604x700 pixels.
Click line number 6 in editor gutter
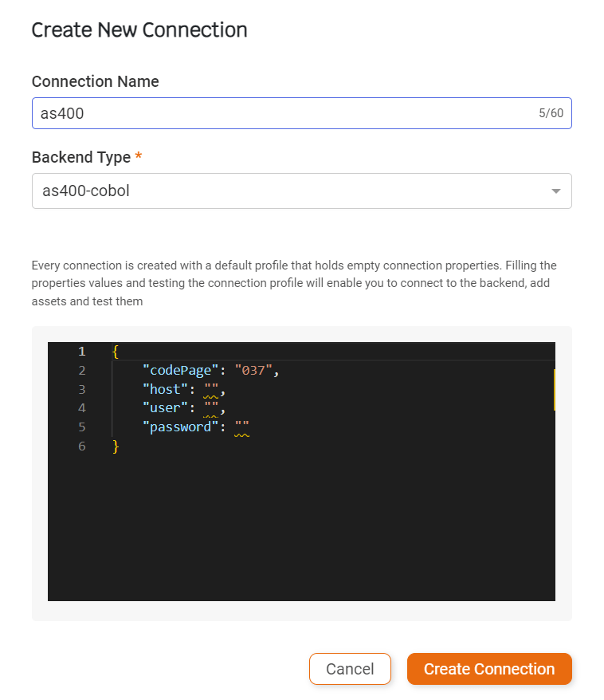coord(81,446)
